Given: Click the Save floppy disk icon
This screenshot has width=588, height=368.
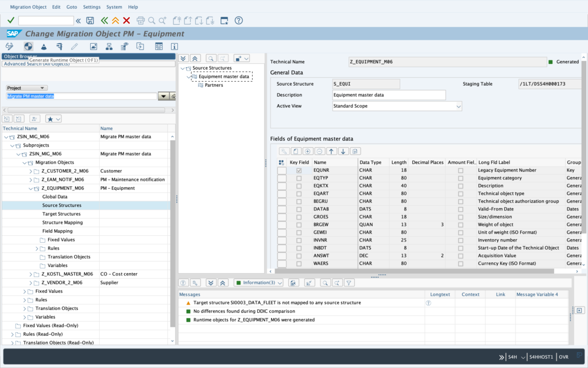Looking at the screenshot, I should pyautogui.click(x=90, y=21).
